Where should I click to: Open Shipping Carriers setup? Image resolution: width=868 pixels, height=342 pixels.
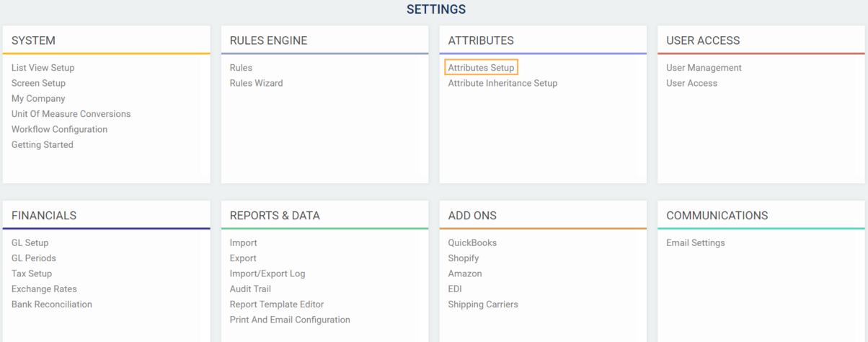point(483,304)
